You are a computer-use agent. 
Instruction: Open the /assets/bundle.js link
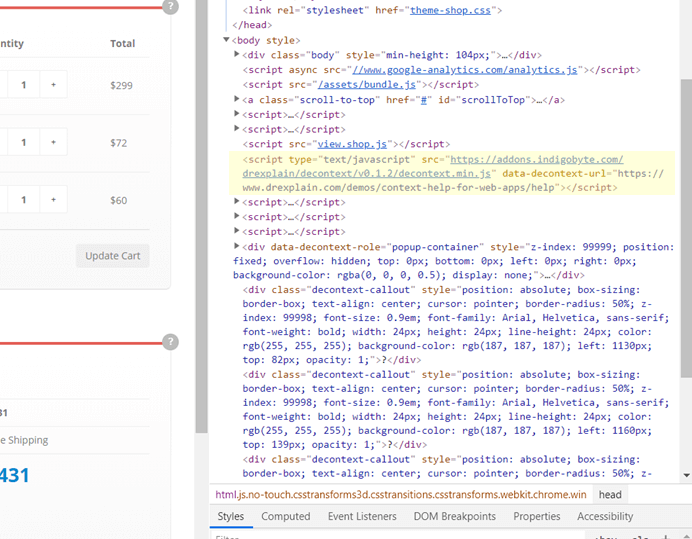click(x=367, y=84)
